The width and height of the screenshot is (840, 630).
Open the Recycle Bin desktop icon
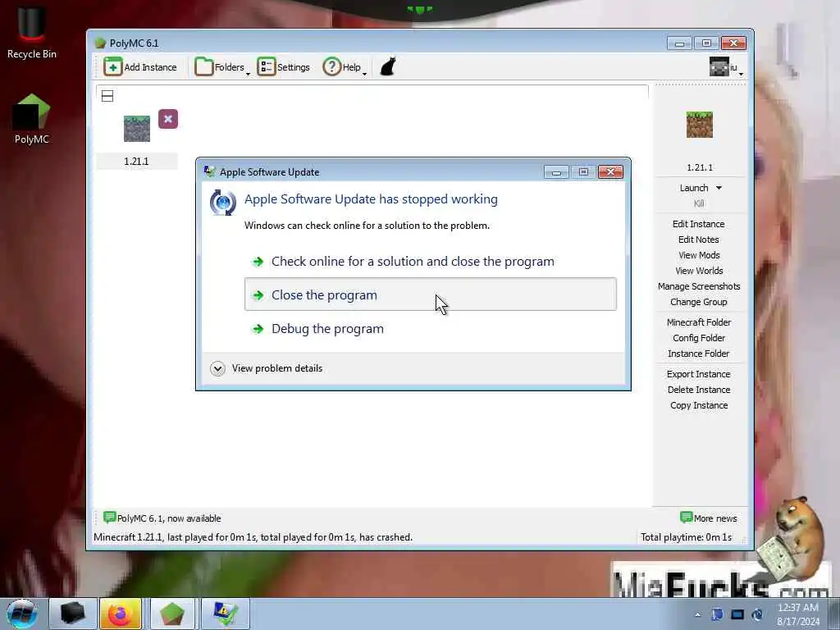pos(32,32)
